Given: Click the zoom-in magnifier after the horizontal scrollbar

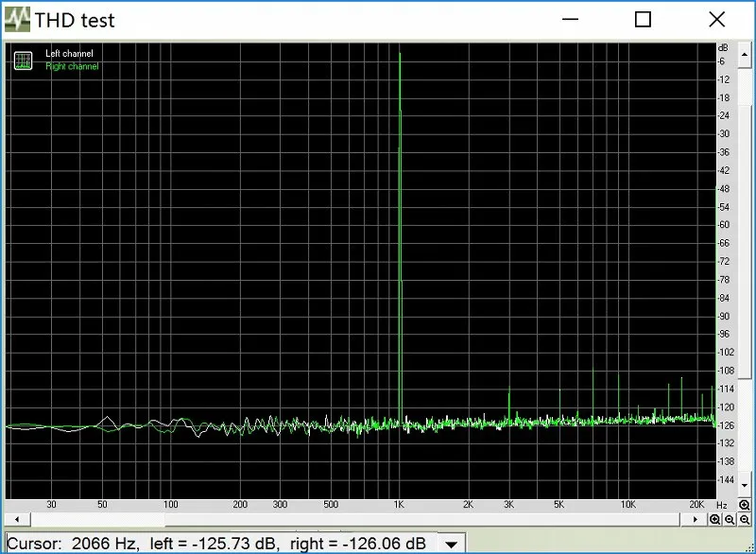Looking at the screenshot, I should [x=714, y=519].
